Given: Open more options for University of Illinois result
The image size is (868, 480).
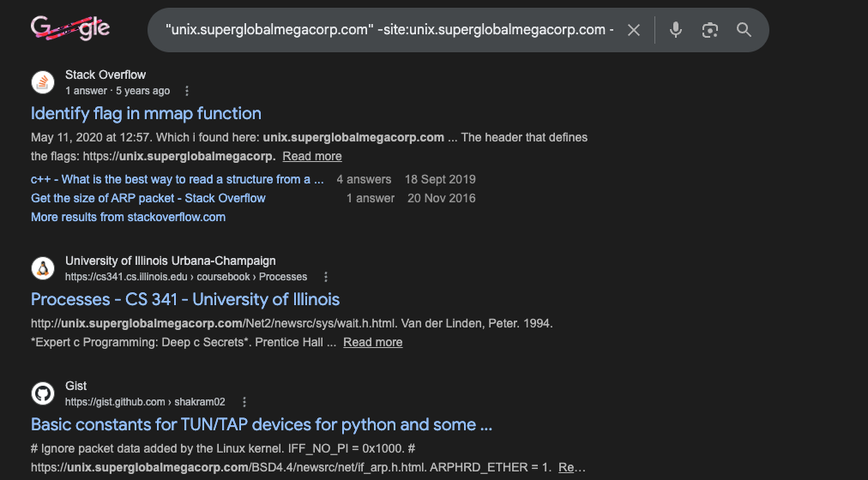Looking at the screenshot, I should point(326,277).
